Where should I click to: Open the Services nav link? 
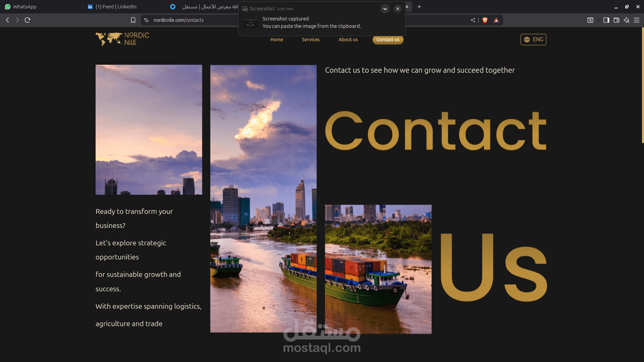pos(311,40)
